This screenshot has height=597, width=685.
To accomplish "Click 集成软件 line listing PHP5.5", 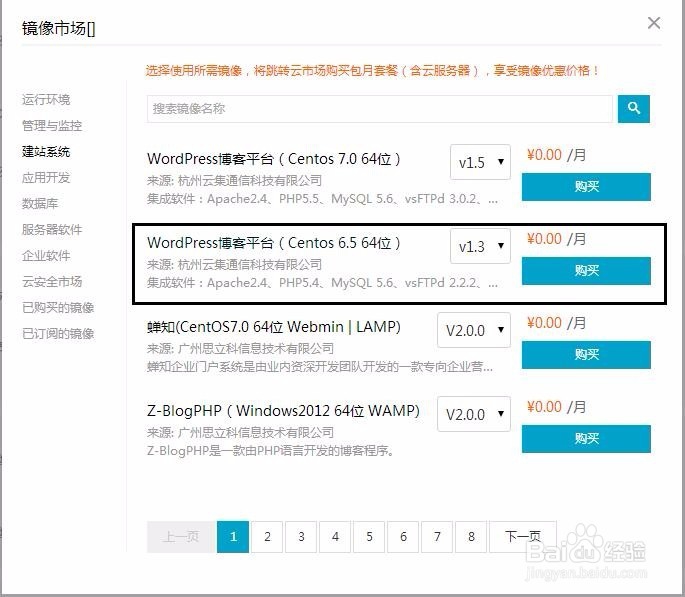I will click(x=322, y=199).
